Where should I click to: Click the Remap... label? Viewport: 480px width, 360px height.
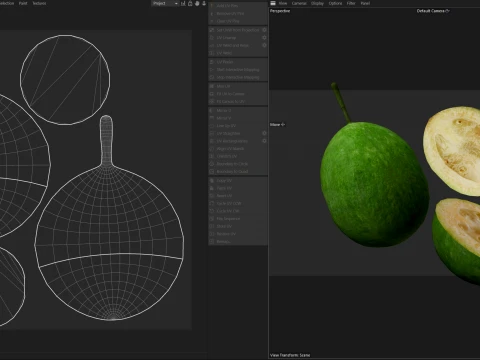[223, 242]
